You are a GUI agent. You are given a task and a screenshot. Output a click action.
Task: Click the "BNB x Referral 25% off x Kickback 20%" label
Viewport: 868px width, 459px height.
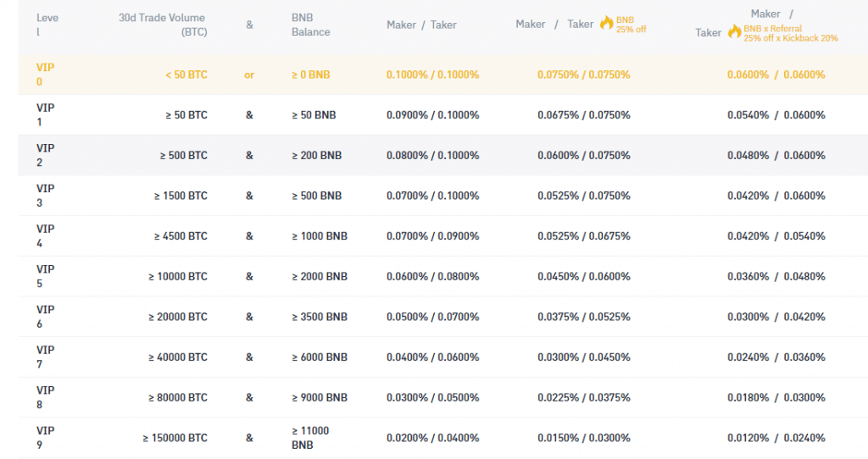tap(791, 33)
